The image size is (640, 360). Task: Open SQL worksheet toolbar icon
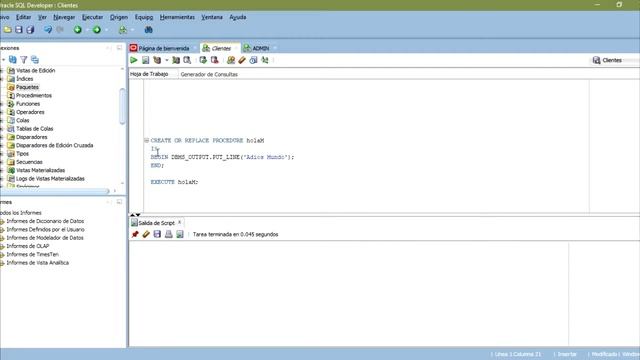point(122,30)
